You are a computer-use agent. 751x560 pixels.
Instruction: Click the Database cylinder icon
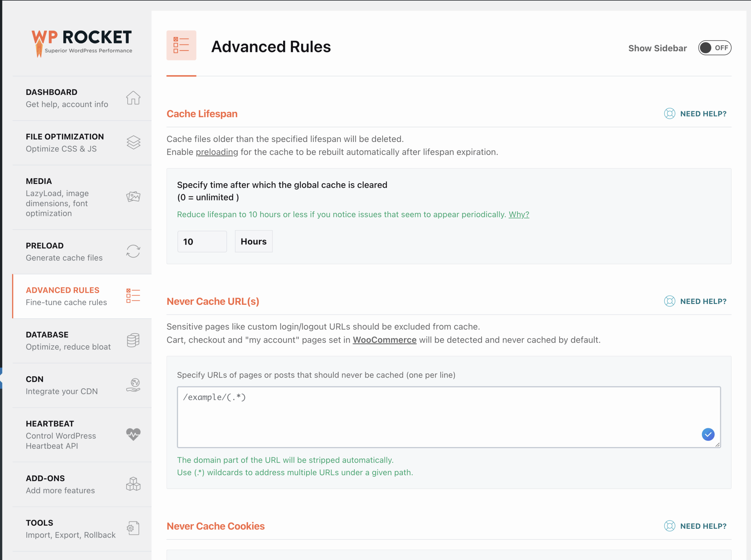pyautogui.click(x=133, y=340)
